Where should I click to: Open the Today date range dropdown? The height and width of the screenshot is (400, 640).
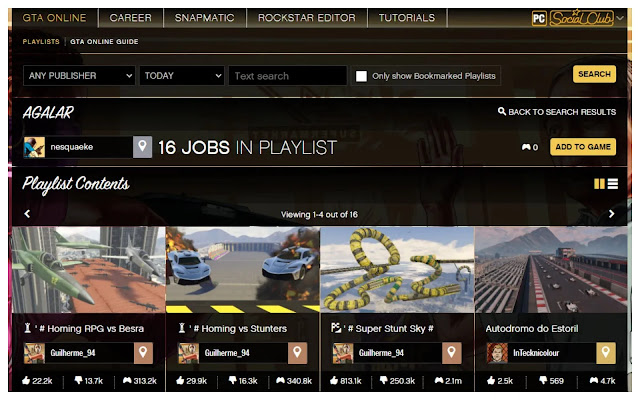click(x=182, y=76)
